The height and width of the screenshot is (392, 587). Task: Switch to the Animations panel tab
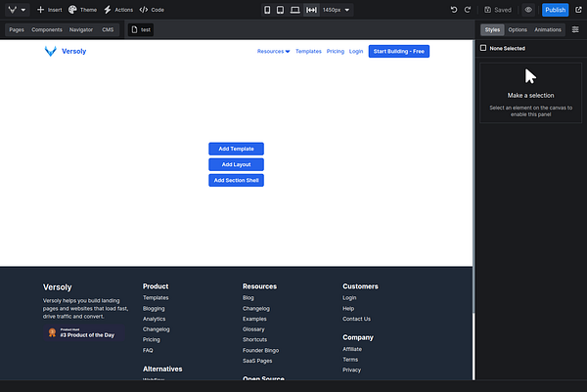click(x=548, y=30)
